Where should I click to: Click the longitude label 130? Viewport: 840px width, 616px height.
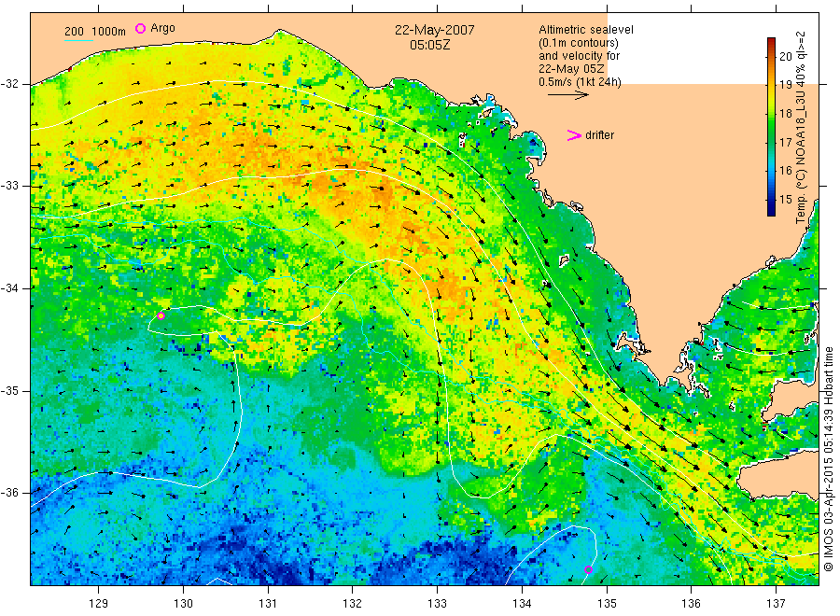(183, 604)
